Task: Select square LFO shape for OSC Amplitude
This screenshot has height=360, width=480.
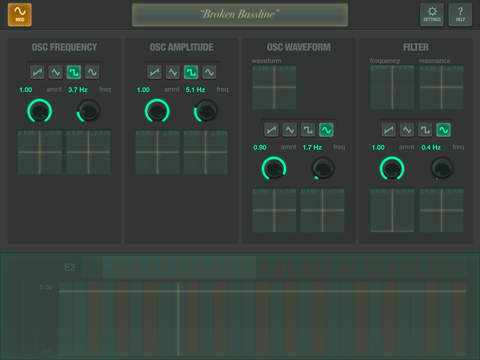Action: pyautogui.click(x=191, y=72)
